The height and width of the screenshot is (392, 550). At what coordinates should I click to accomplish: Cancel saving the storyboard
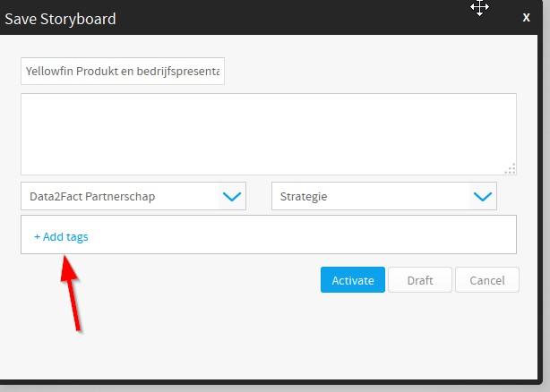[487, 280]
